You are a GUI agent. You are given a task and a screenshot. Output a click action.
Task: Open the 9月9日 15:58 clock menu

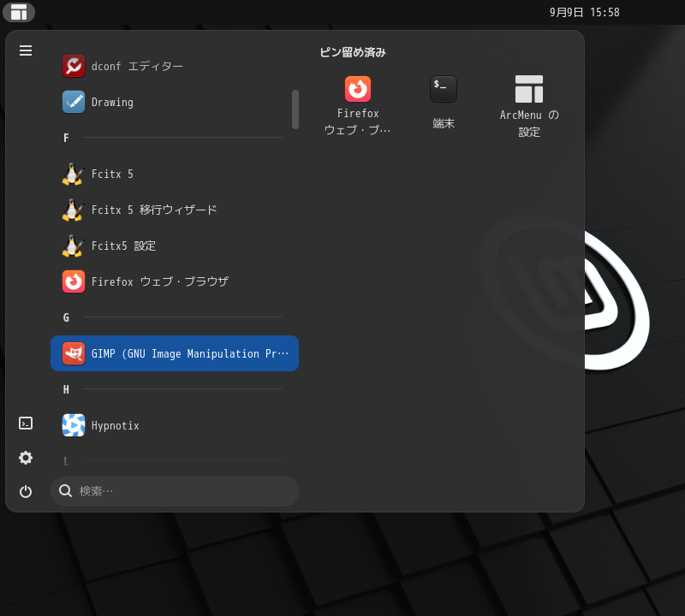click(585, 12)
